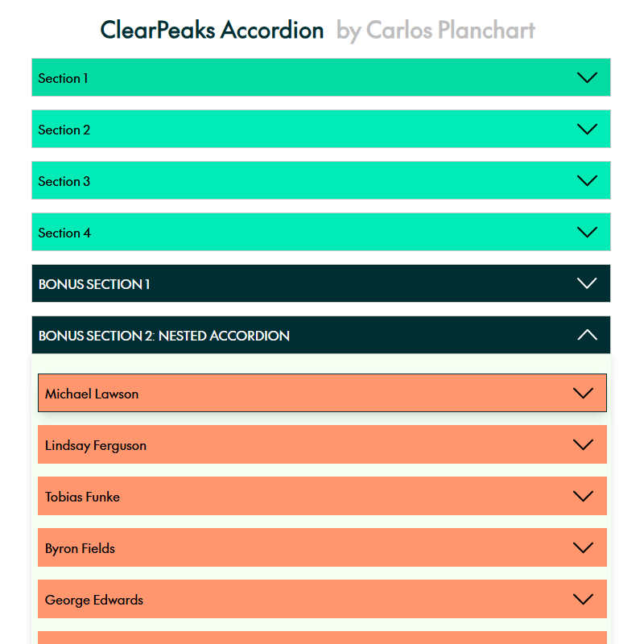Click the chevron beside Lindsay Ferguson
The height and width of the screenshot is (644, 644).
(583, 445)
